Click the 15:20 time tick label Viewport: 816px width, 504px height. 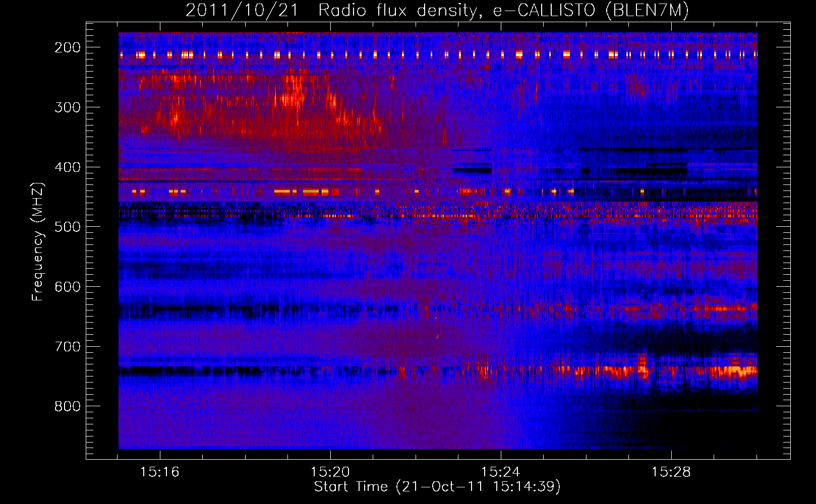tap(330, 472)
